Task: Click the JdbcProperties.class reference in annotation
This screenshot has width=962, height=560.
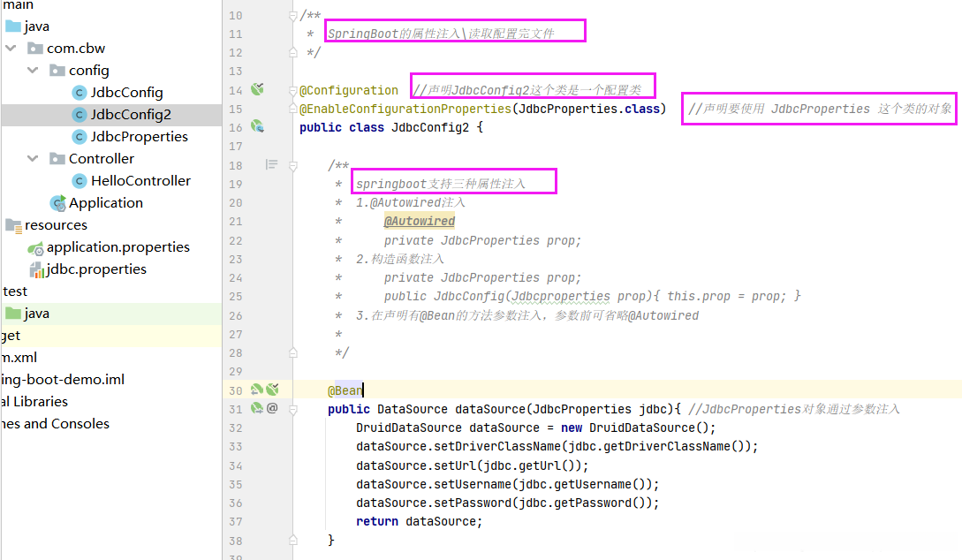Action: (589, 109)
